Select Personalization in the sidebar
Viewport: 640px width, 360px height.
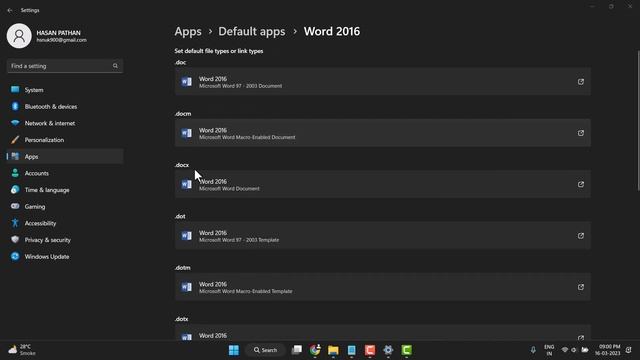coord(65,140)
